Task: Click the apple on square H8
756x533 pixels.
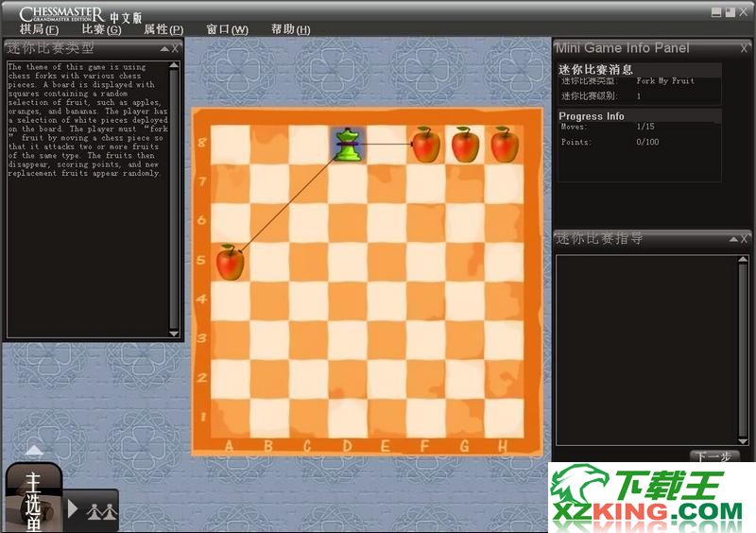Action: click(x=505, y=145)
